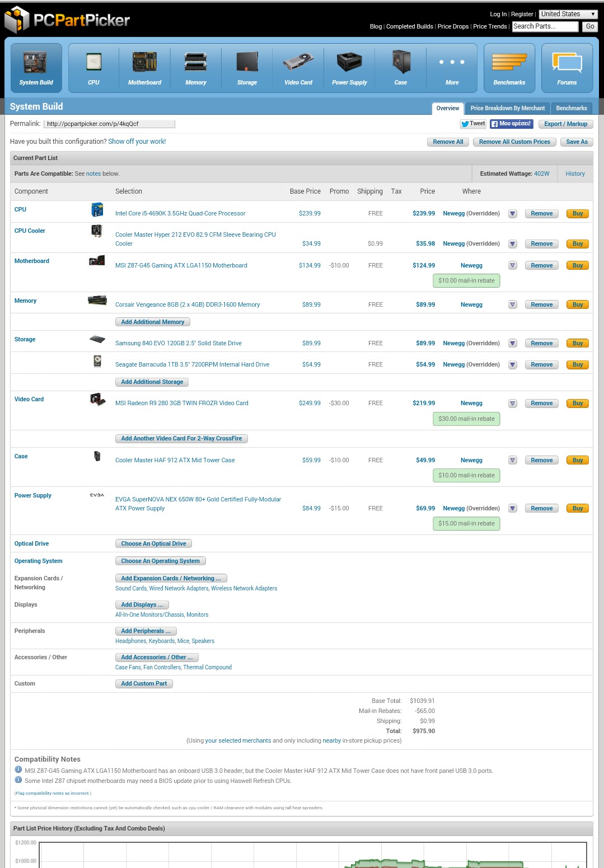Viewport: 604px width, 868px height.
Task: Open the Power Supply category icon
Action: 349,68
